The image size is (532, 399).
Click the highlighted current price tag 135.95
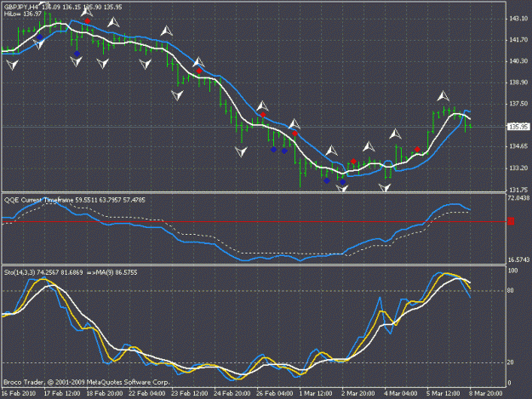pyautogui.click(x=518, y=127)
